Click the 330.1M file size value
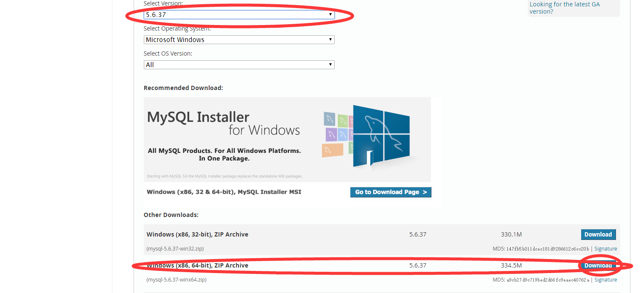 [x=511, y=234]
